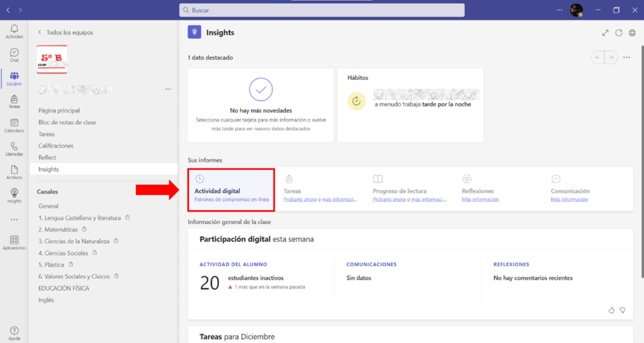Click Tareas para Diciembre heading
644x343 pixels.
click(x=237, y=337)
